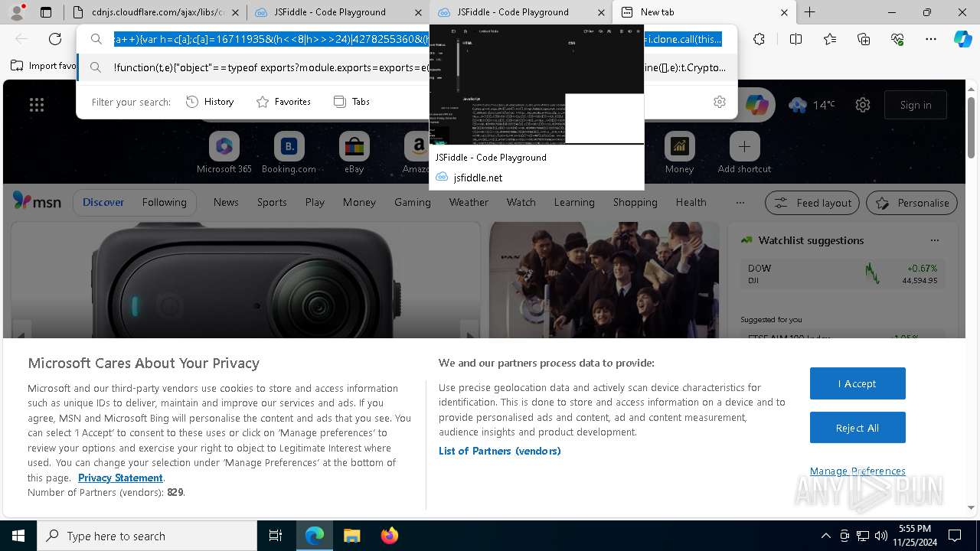Screen dimensions: 980x551
Task: Open Browser essentials heart icon
Action: 897,39
